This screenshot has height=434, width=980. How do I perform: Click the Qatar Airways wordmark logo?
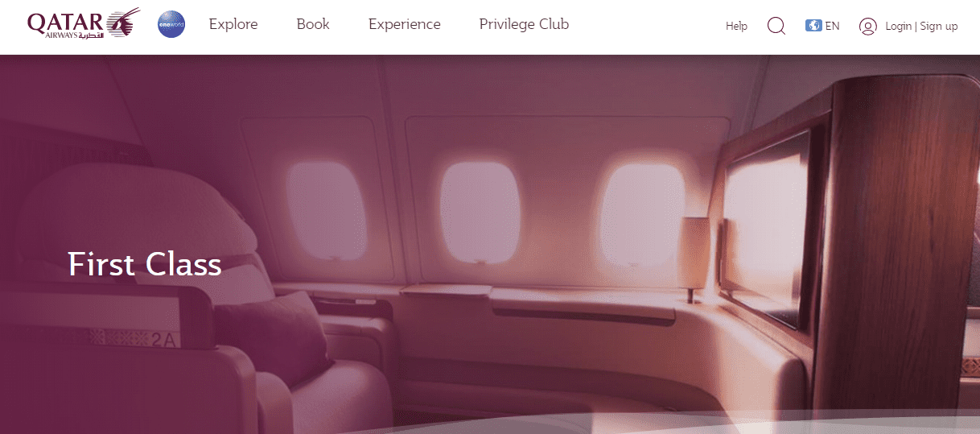point(66,25)
